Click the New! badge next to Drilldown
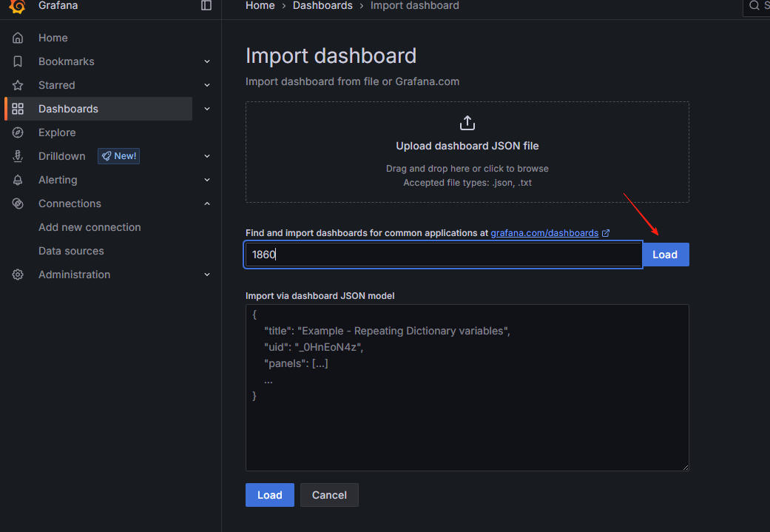The width and height of the screenshot is (770, 532). (x=119, y=156)
